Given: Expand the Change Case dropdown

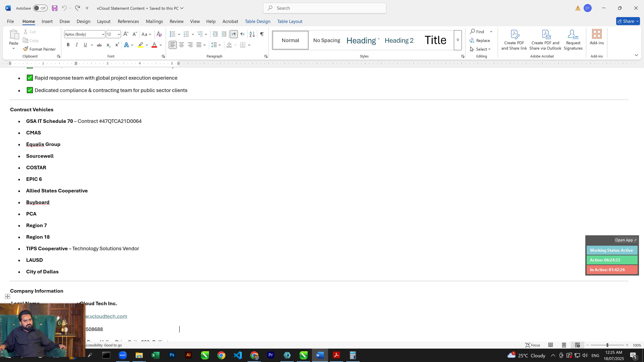Looking at the screenshot, I should point(150,34).
